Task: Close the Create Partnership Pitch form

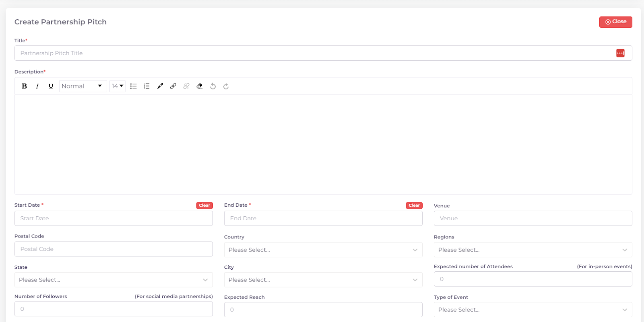Action: click(x=615, y=22)
